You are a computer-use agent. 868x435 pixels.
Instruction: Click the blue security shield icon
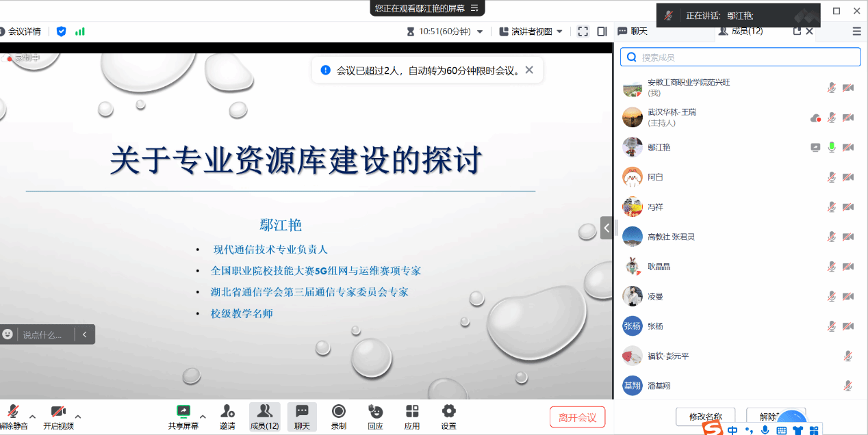[x=62, y=31]
